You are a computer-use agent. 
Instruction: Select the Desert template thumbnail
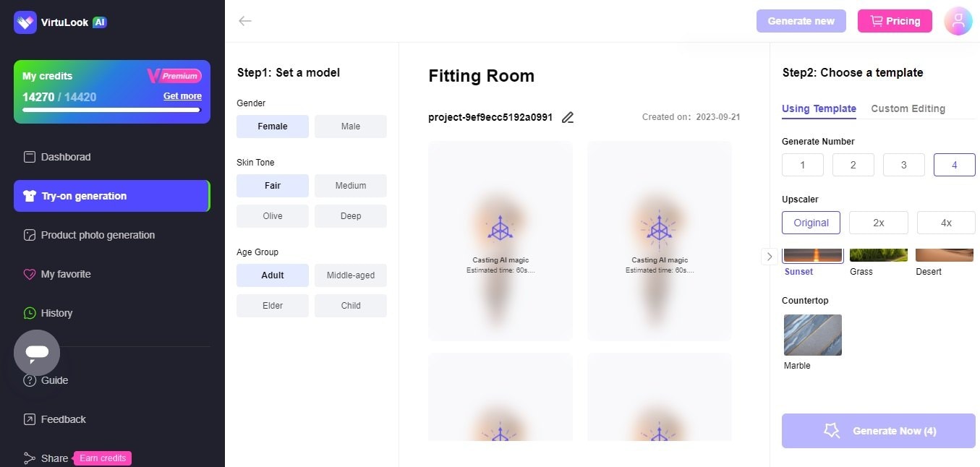click(x=944, y=255)
